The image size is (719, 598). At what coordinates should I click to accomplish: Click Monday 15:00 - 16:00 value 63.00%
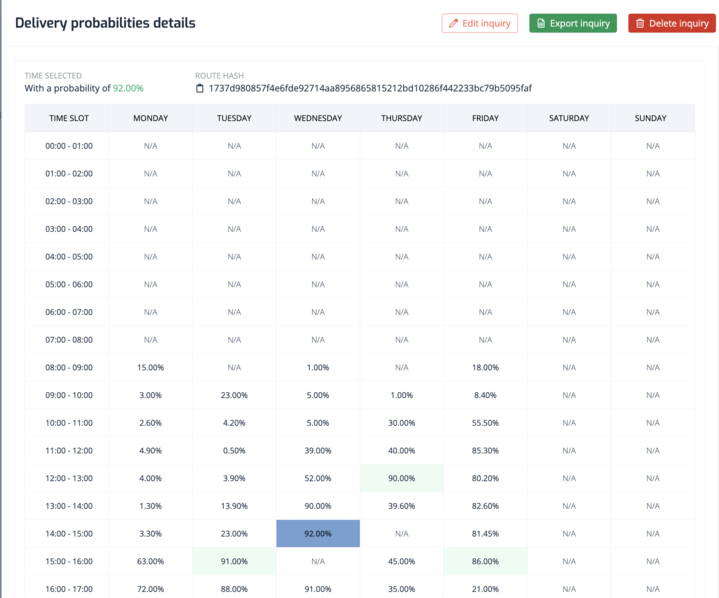pos(150,561)
